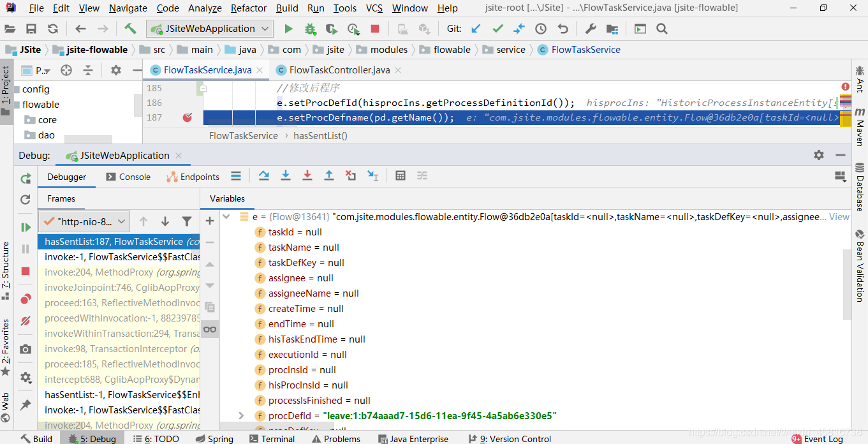Screen dimensions: 868x444
Task: Click Step Over debugger icon
Action: point(264,175)
